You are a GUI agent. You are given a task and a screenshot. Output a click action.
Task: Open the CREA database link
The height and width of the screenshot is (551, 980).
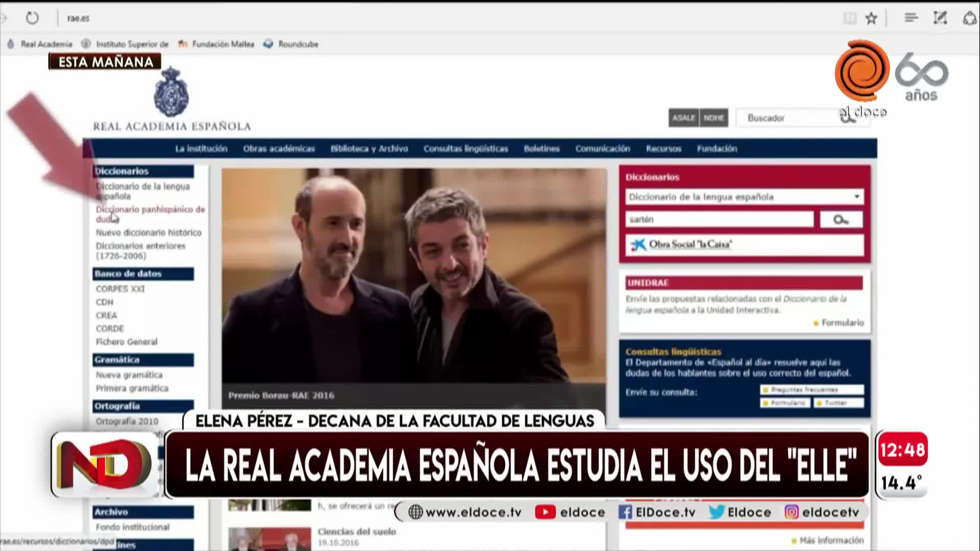[x=106, y=315]
